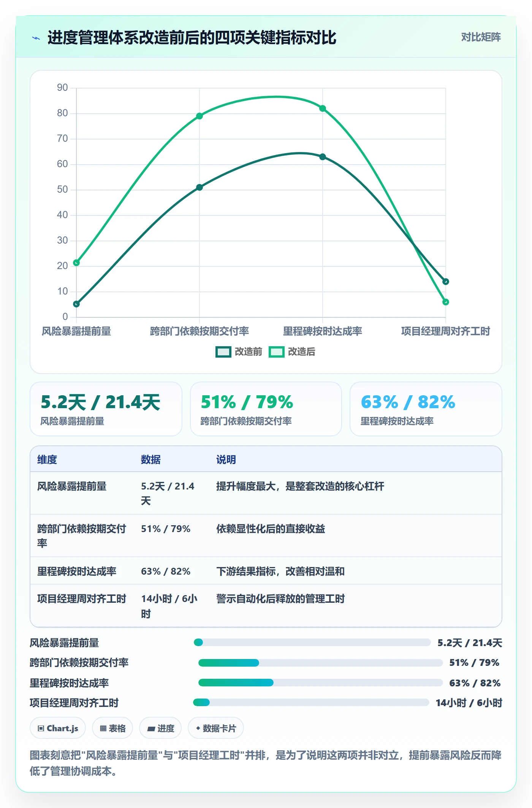532x808 pixels.
Task: Click the 改造后 point at 风险暴露提前量
Action: pyautogui.click(x=76, y=263)
